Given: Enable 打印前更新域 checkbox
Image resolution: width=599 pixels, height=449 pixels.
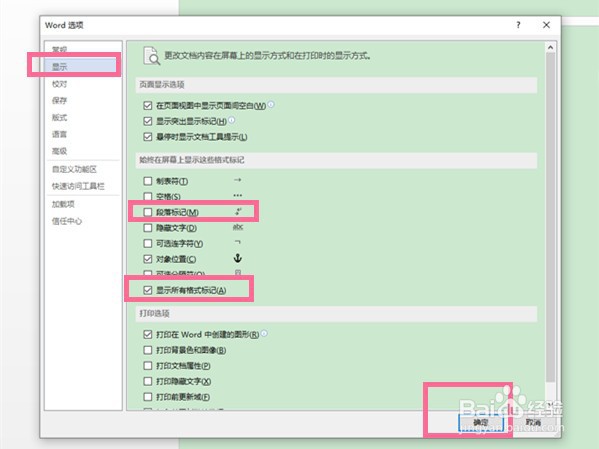Looking at the screenshot, I should tap(148, 397).
